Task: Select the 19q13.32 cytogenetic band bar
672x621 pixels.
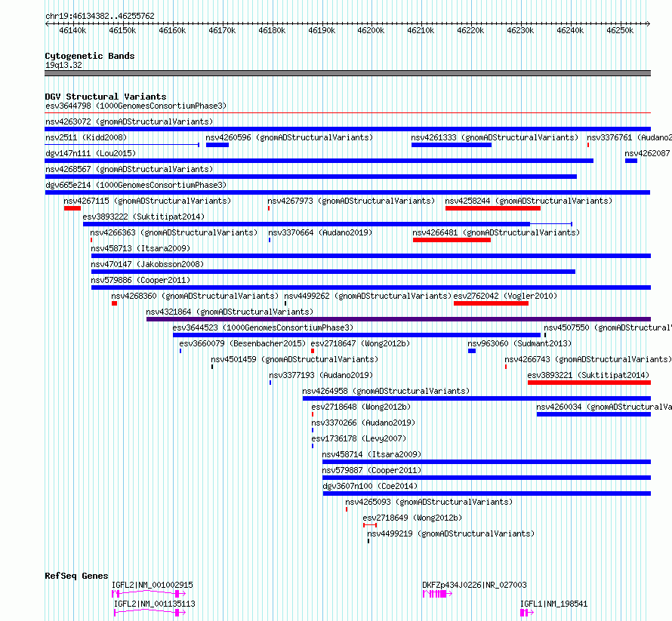Action: point(347,73)
